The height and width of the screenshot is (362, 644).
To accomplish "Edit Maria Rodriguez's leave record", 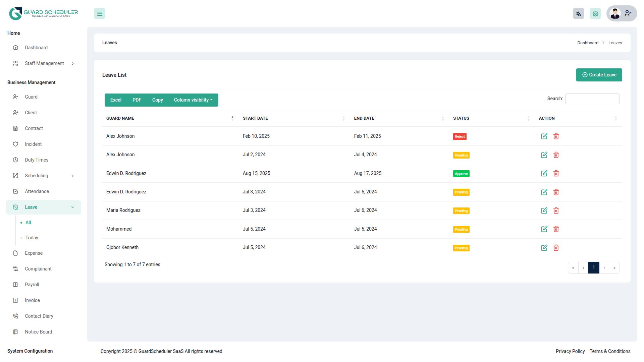I will (544, 210).
